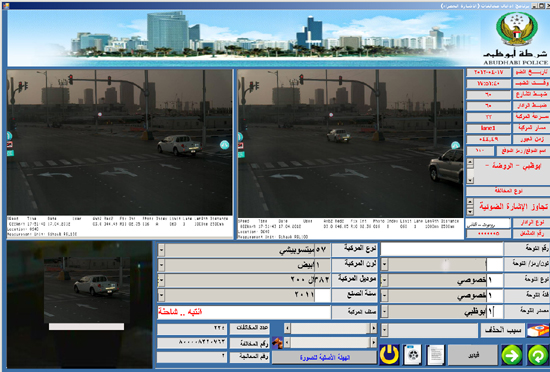Click the document page report icon
The height and width of the screenshot is (372, 550).
point(435,355)
